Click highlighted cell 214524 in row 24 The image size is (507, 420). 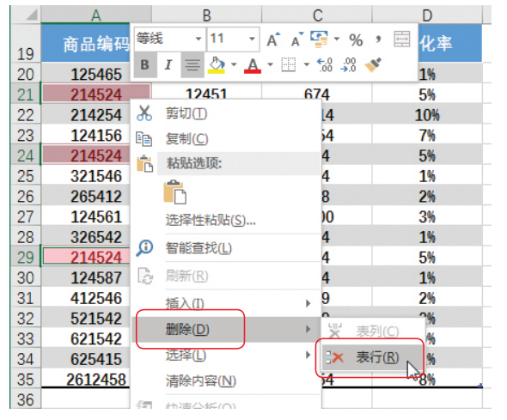86,155
